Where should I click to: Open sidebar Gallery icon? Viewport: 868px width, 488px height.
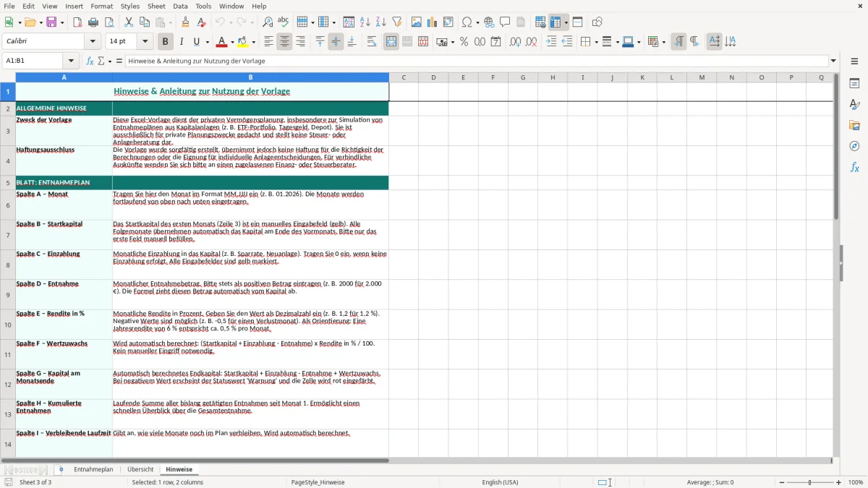click(854, 125)
